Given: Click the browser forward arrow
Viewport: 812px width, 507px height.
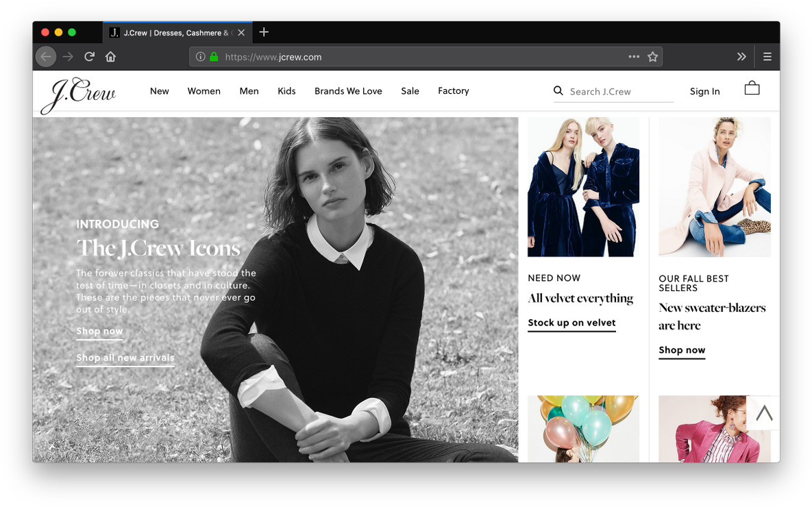Looking at the screenshot, I should [x=68, y=56].
